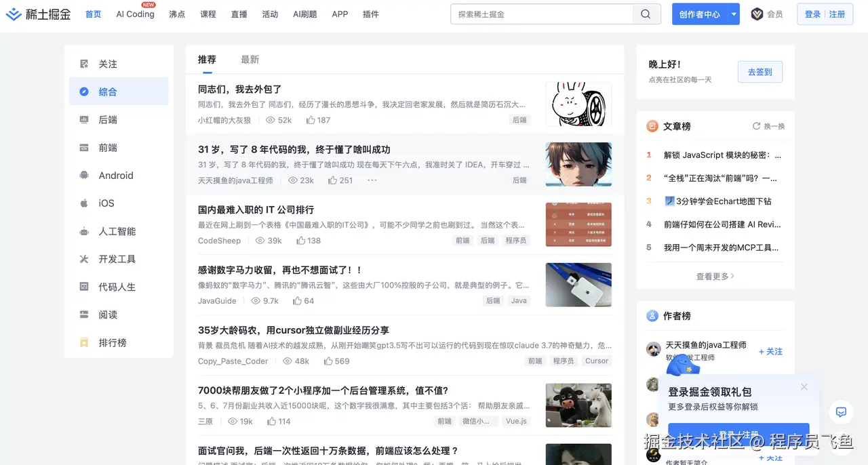
Task: Click the 稀土掘金 logo
Action: pyautogui.click(x=39, y=14)
